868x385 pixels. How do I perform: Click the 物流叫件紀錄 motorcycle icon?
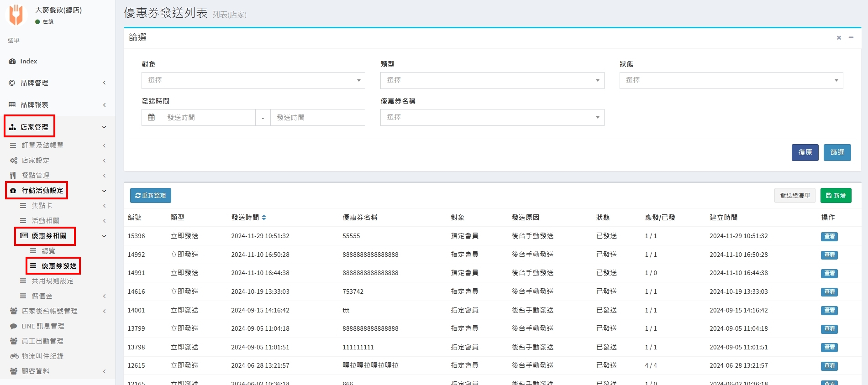[x=14, y=356]
